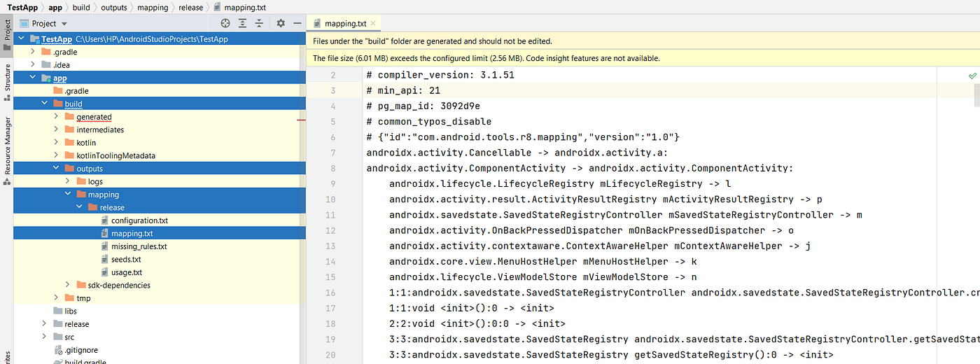Image resolution: width=980 pixels, height=364 pixels.
Task: Expand the sdk-dependencies folder
Action: [68, 285]
